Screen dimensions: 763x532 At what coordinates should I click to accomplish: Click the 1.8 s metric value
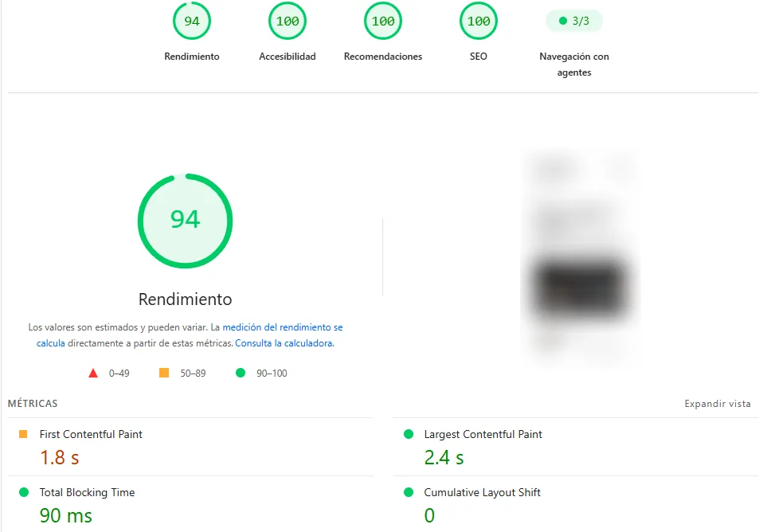pos(60,457)
